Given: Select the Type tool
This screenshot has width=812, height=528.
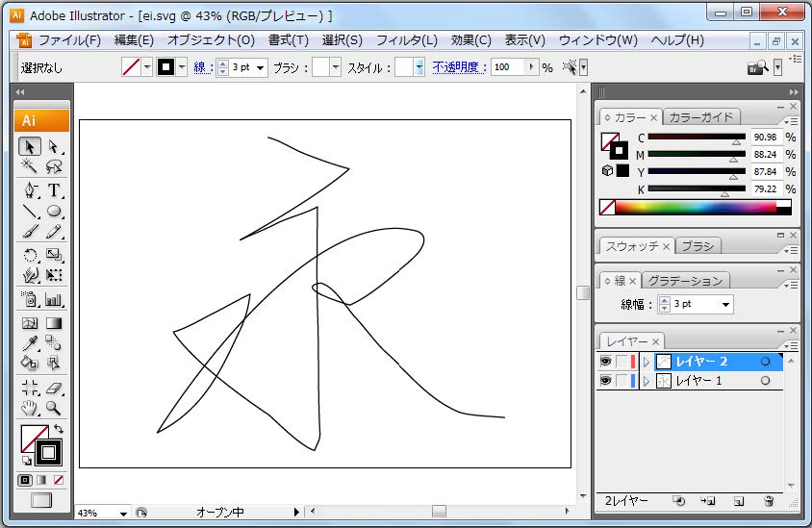Looking at the screenshot, I should coord(54,189).
